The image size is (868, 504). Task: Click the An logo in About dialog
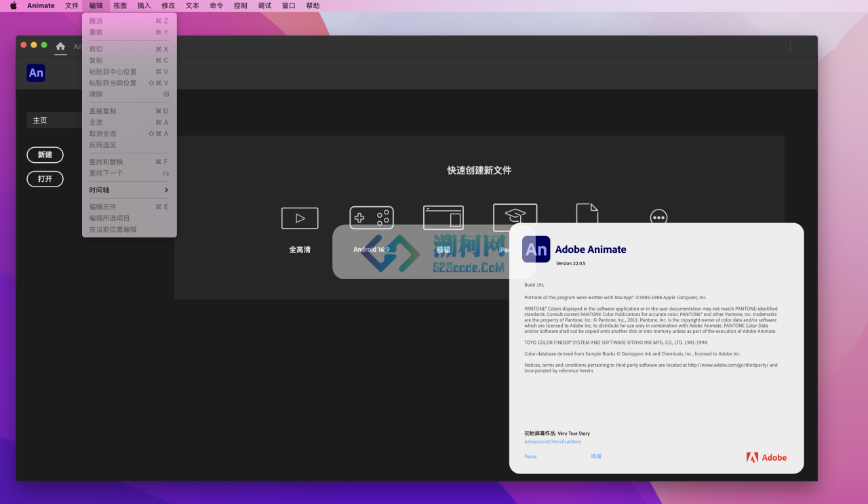tap(536, 249)
